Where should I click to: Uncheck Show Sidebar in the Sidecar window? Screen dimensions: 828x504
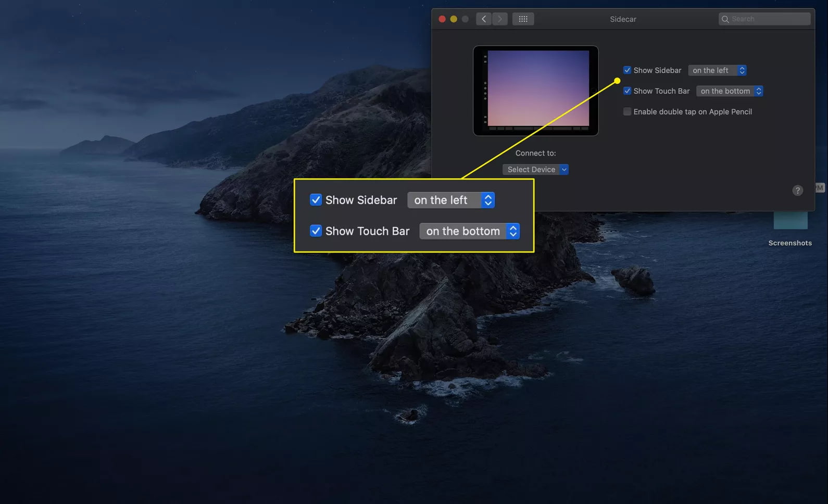[x=628, y=70]
